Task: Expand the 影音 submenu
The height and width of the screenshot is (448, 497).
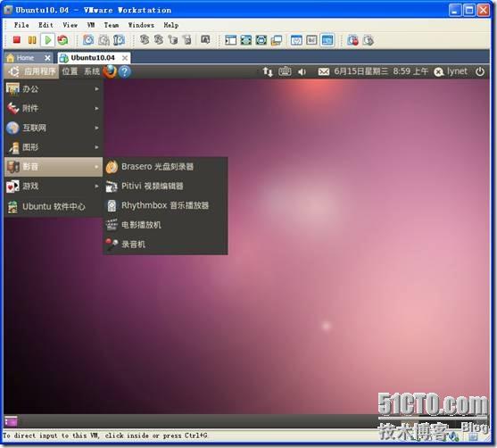Action: pos(54,167)
